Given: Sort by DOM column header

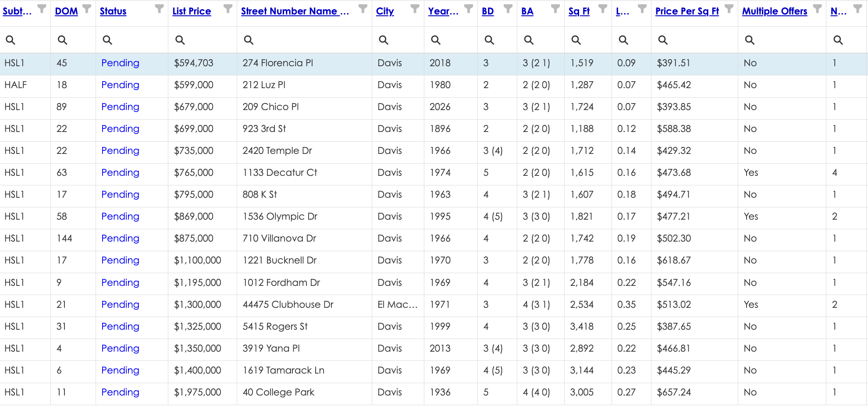Looking at the screenshot, I should (x=66, y=11).
